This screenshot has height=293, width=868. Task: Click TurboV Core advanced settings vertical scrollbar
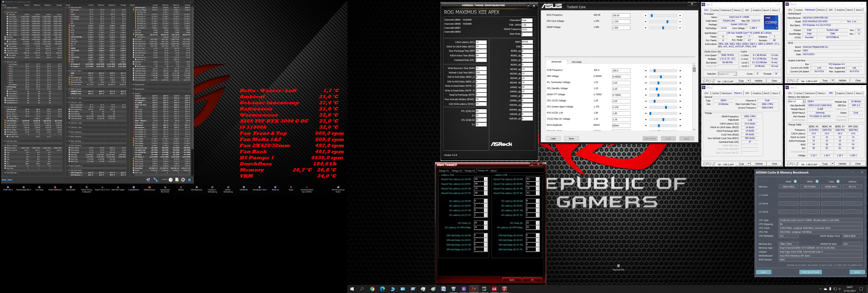694,97
